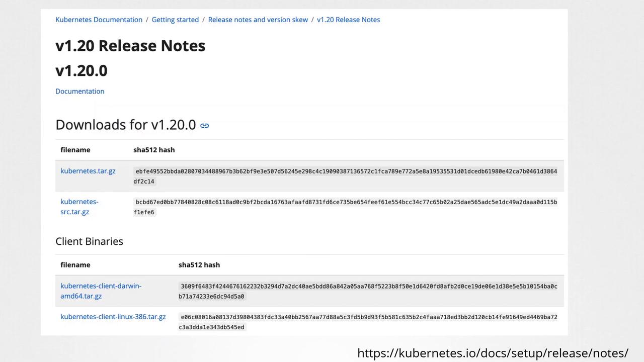Download kubernetes-client-darwin-amd64.tar.gz
Viewport: 644px width, 362px height.
point(101,291)
